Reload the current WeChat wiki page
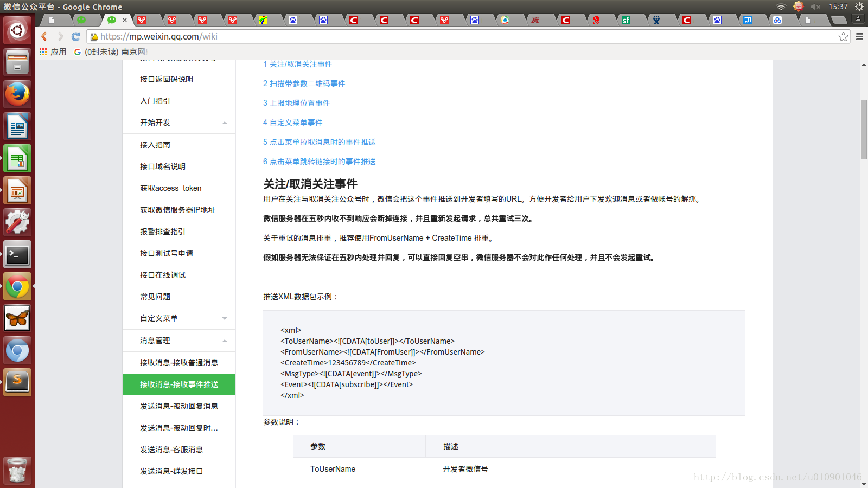The width and height of the screenshot is (868, 488). click(76, 36)
